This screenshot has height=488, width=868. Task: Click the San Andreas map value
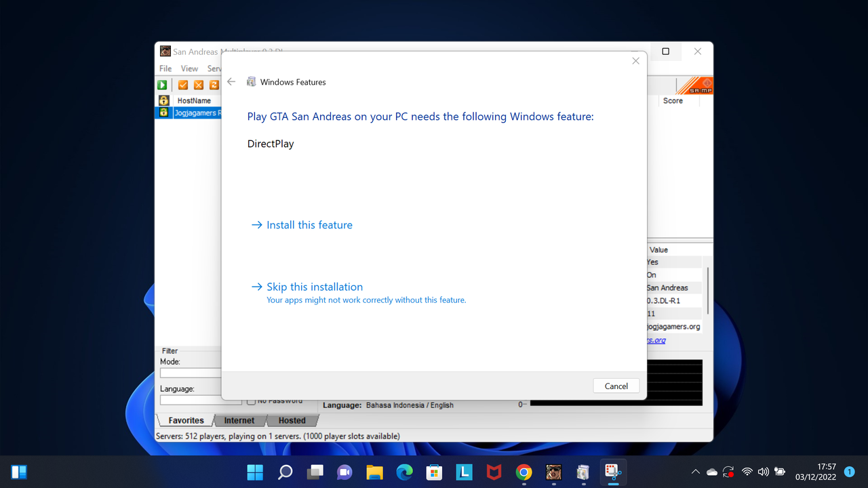click(667, 287)
